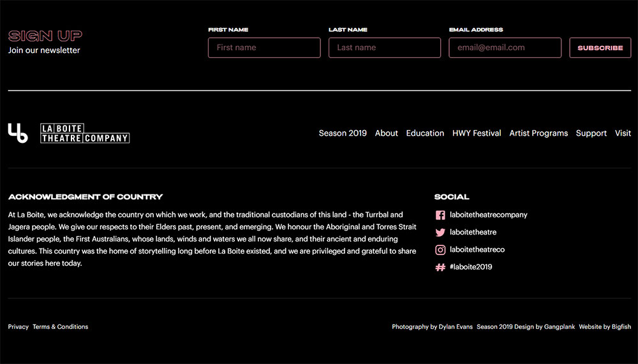Click the hashtag icon beside #laboite2019
This screenshot has height=364, width=638.
(440, 267)
